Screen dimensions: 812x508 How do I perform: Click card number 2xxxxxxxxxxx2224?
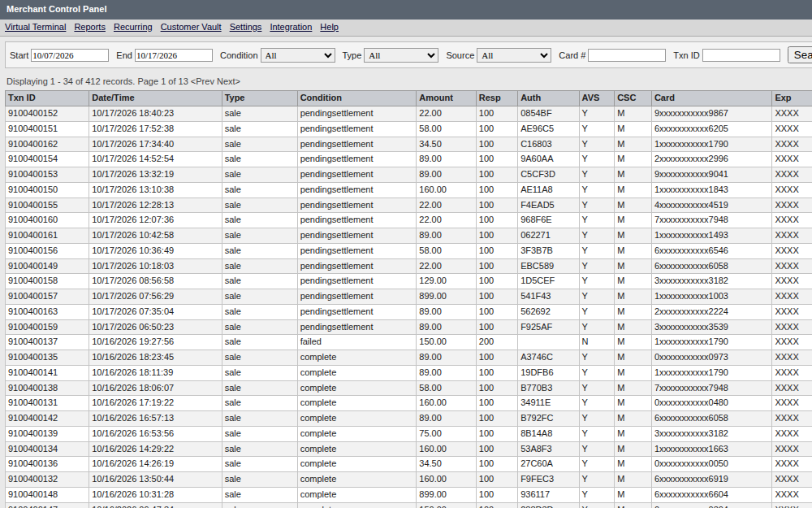coord(691,311)
